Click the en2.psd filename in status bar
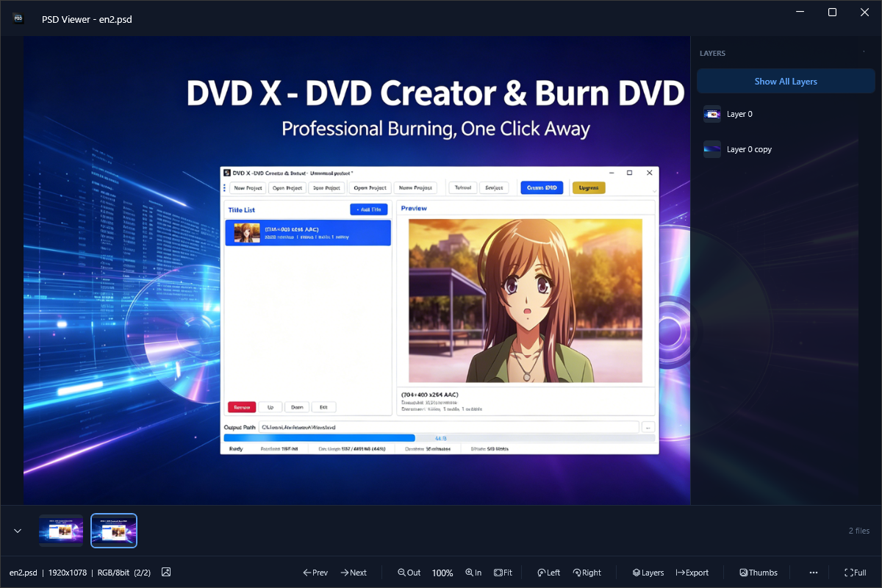The height and width of the screenshot is (588, 882). (x=24, y=573)
